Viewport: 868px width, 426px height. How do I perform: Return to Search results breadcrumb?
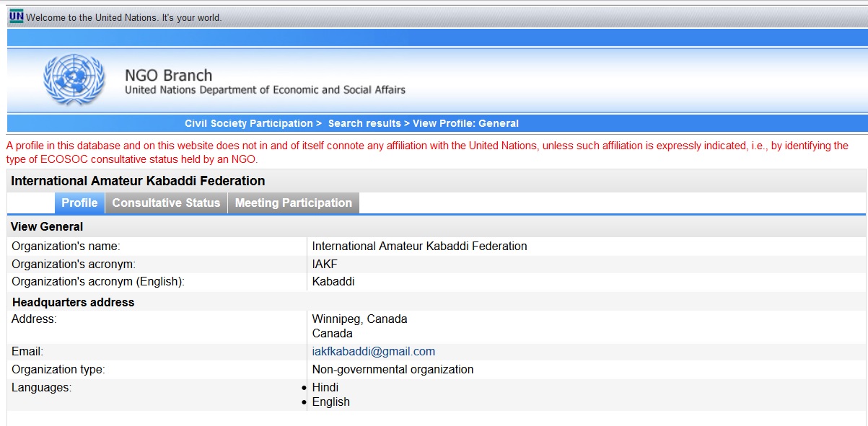pyautogui.click(x=364, y=123)
